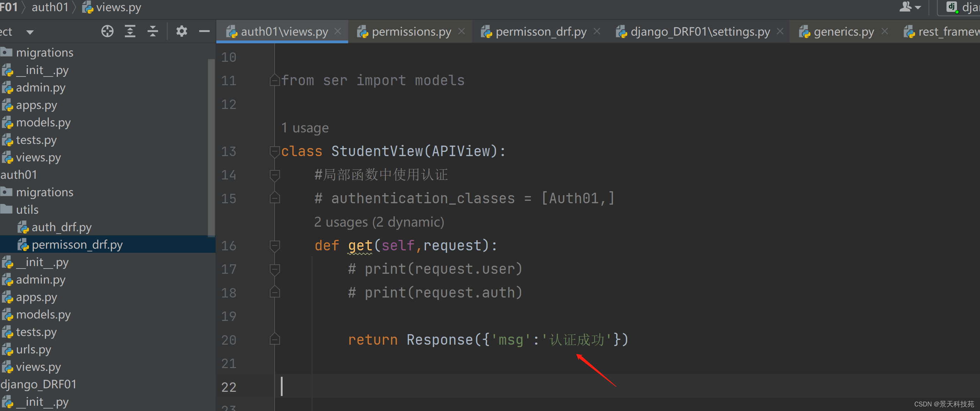Close the generics.py tab
Image resolution: width=980 pixels, height=411 pixels.
(884, 31)
